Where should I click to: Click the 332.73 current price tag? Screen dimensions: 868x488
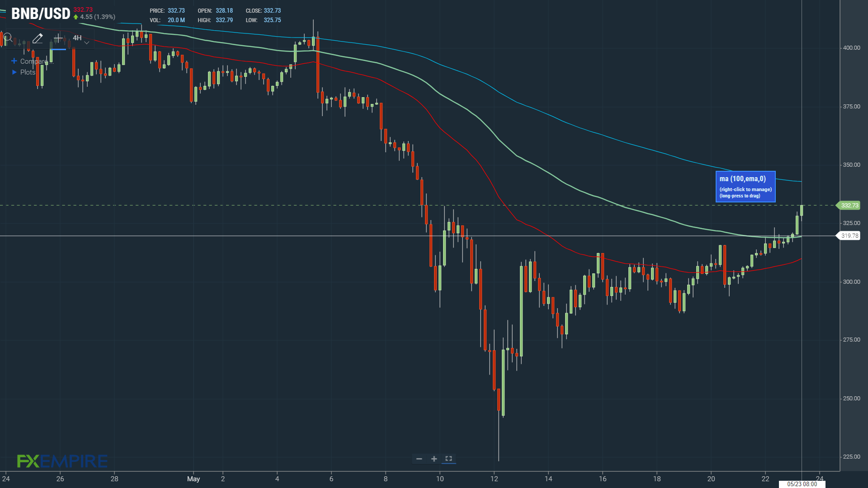(849, 206)
